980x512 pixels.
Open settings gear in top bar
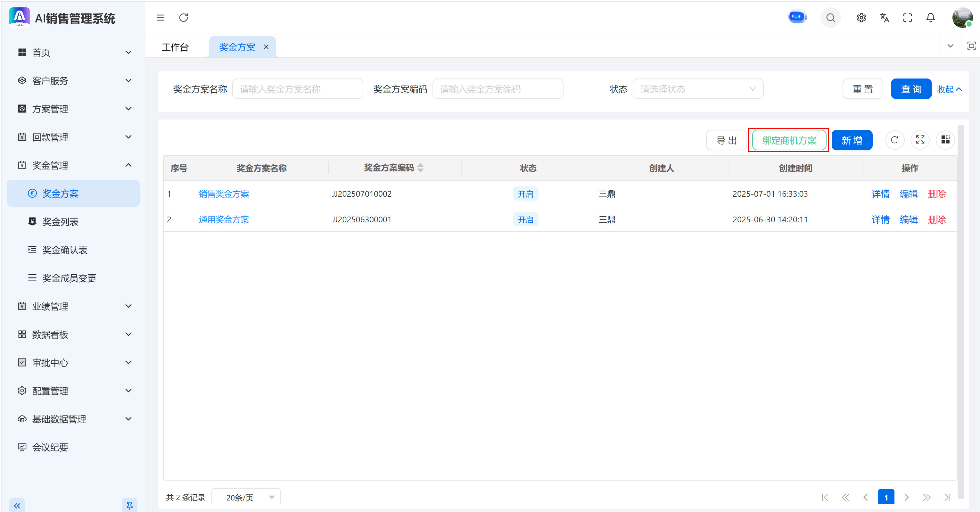pos(861,18)
